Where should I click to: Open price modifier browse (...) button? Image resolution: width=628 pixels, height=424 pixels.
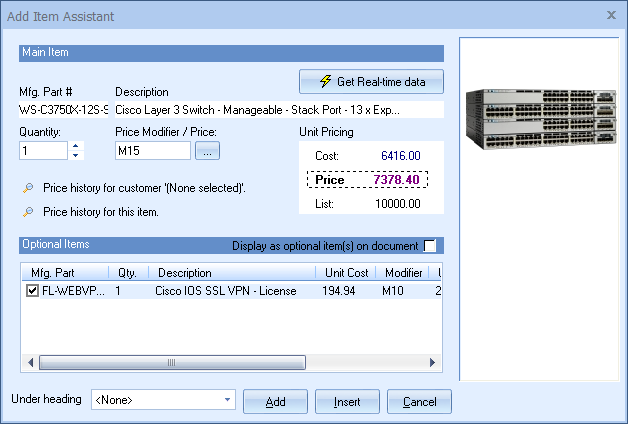206,151
